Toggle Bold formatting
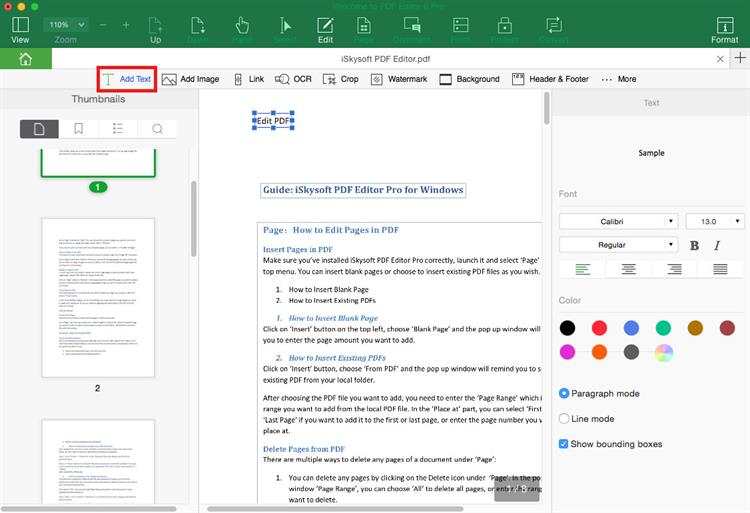The image size is (750, 513). (695, 245)
